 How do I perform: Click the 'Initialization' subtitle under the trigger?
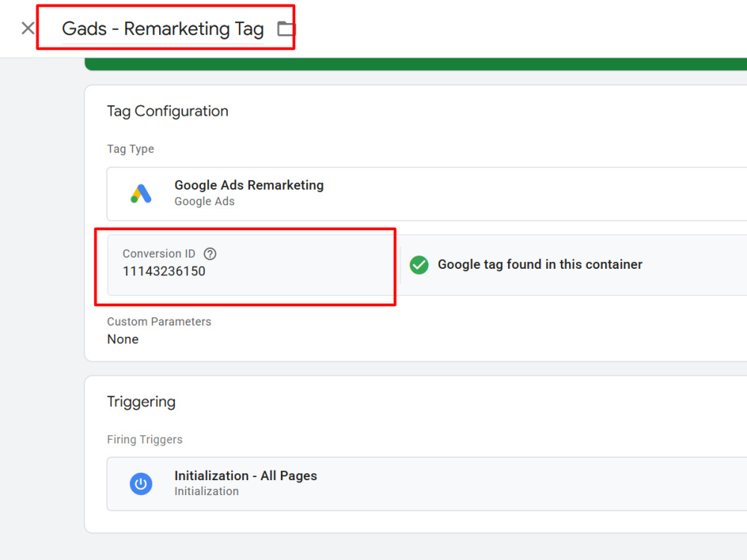click(206, 491)
